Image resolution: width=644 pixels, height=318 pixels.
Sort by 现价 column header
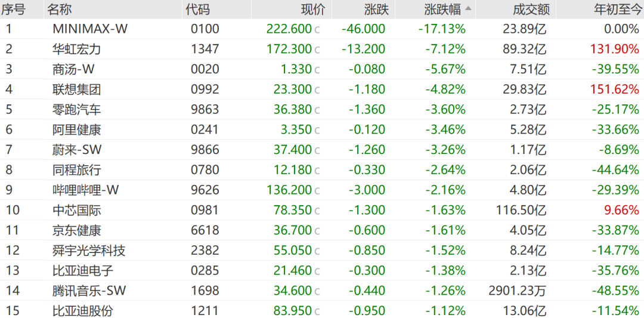[x=313, y=10]
